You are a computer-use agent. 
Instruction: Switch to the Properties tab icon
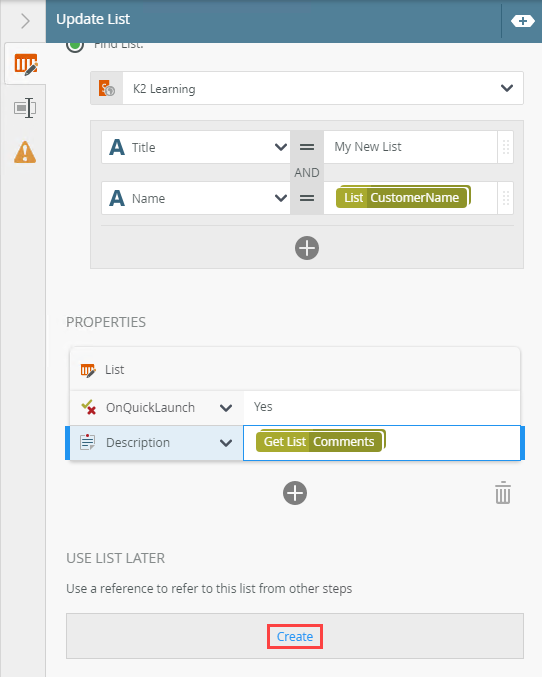click(x=25, y=108)
